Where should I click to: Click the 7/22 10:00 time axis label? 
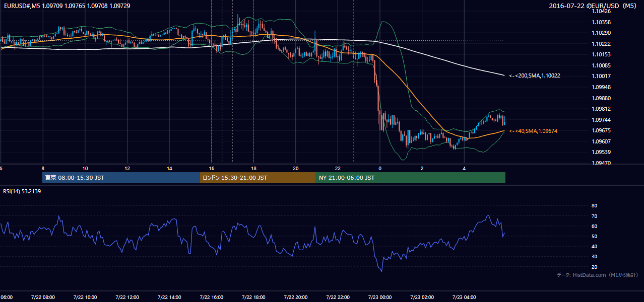click(85, 297)
